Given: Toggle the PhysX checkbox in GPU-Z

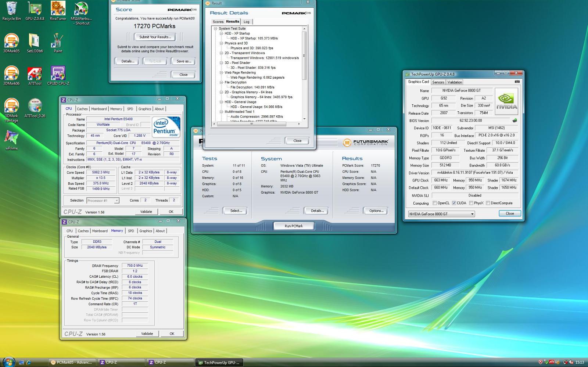Looking at the screenshot, I should click(x=471, y=203).
